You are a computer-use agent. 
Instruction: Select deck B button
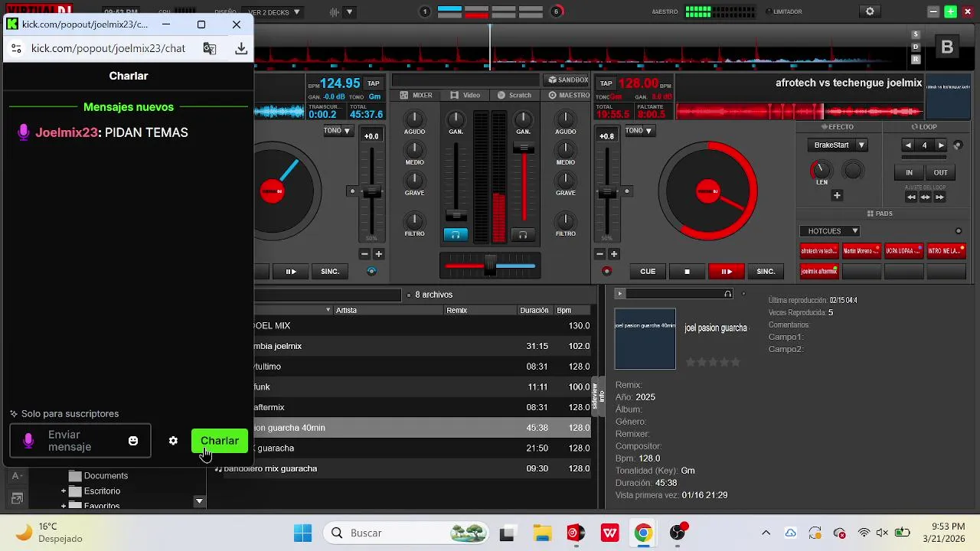click(x=947, y=47)
